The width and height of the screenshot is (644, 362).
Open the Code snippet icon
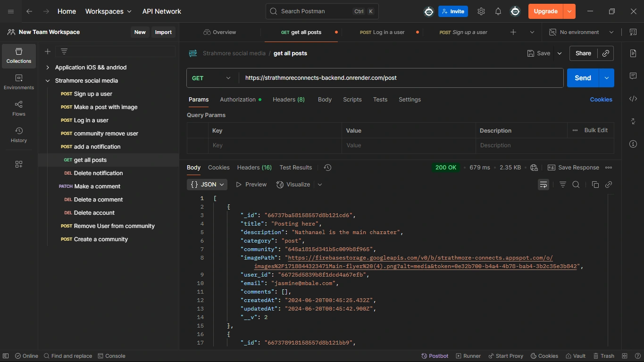(x=633, y=99)
